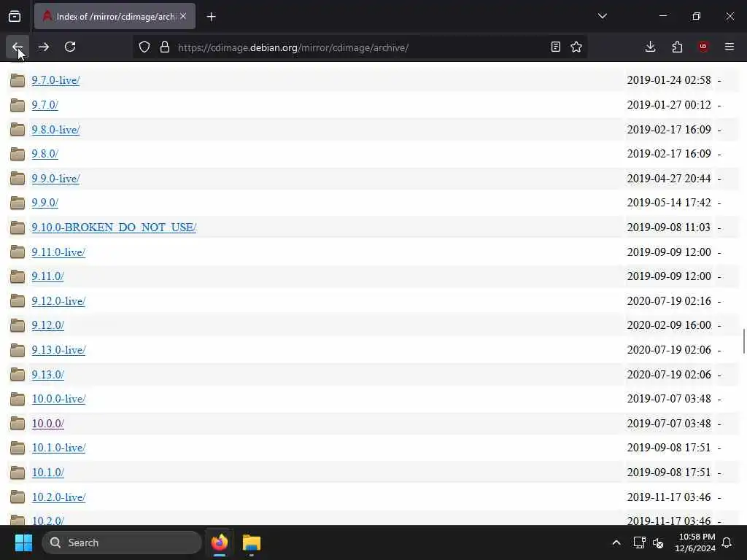Open the 9.12.0/ directory link
Screen dimensions: 747x560
click(47, 325)
